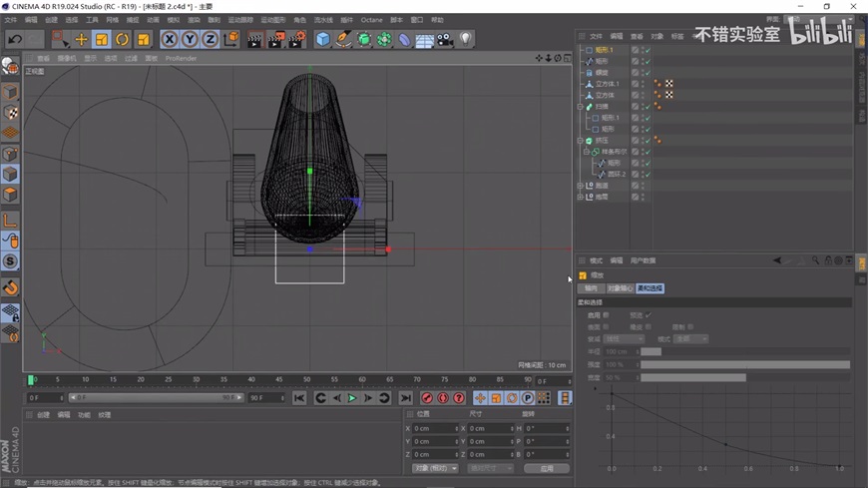868x488 pixels.
Task: Click the red Record keyframe button
Action: click(427, 398)
